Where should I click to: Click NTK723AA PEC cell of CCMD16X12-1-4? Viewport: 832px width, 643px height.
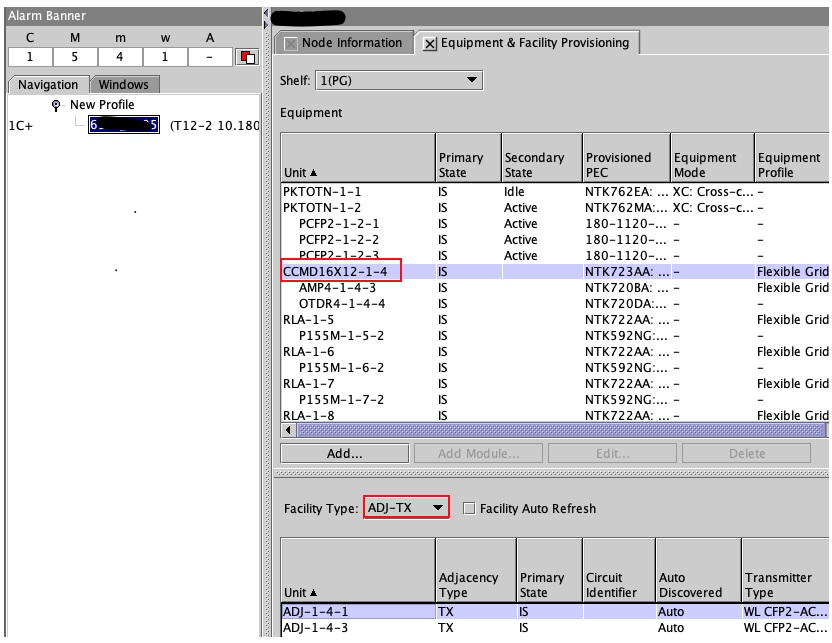(627, 272)
